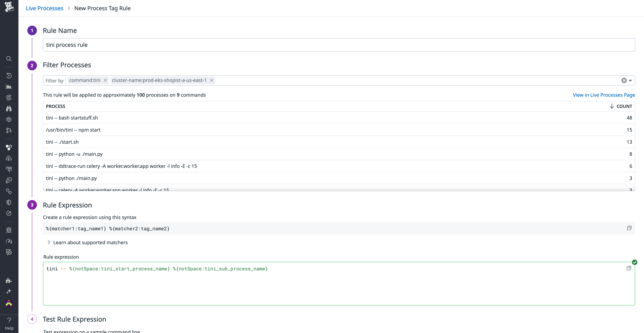Click the infrastructure layers icon in sidebar
Image resolution: width=644 pixels, height=333 pixels.
coord(9,119)
